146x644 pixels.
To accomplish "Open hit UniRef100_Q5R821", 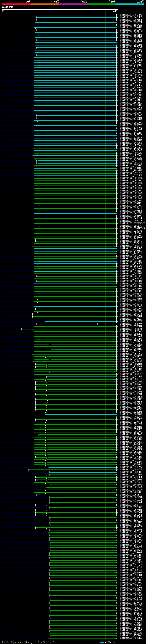I will pos(131,266).
